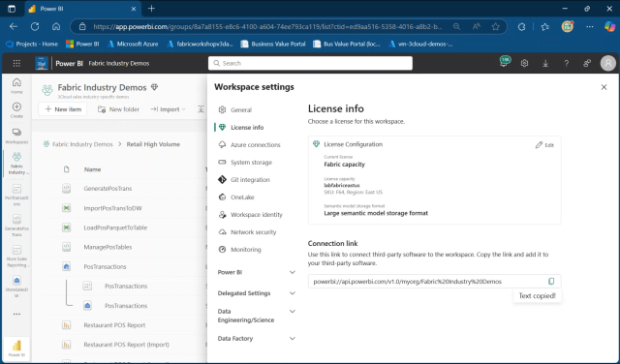Screen dimensions: 620x364
Task: Open the Import dropdown
Action: pos(168,109)
